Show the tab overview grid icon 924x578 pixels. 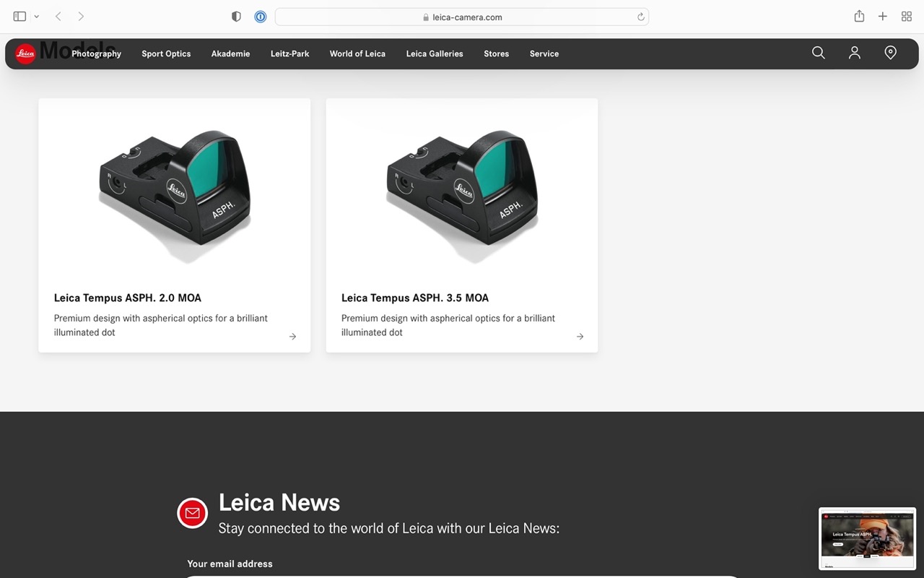(907, 17)
